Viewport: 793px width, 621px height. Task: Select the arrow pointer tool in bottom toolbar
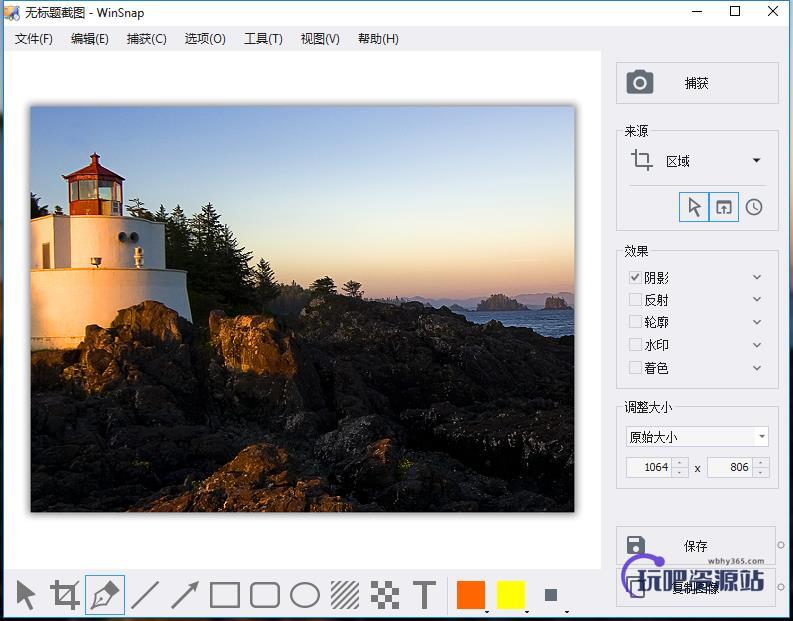25,595
